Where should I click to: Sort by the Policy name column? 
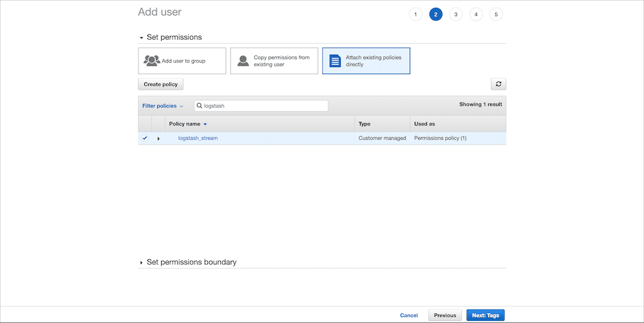point(187,124)
